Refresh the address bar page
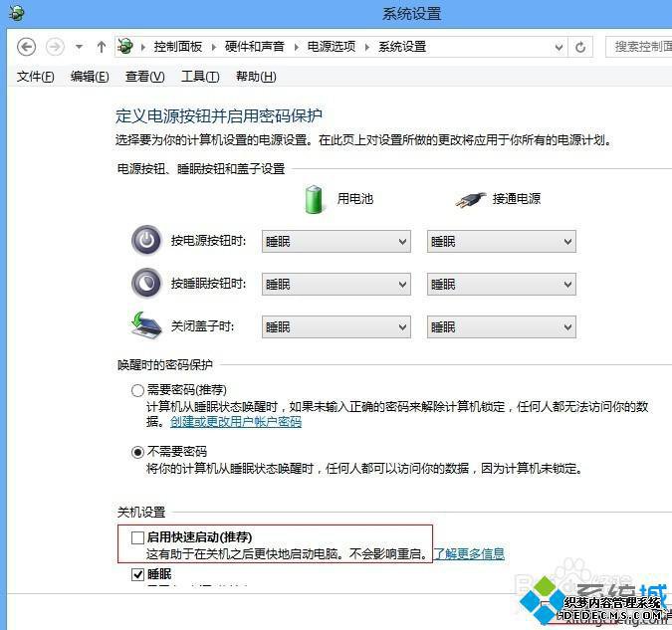672x630 pixels. click(x=580, y=47)
